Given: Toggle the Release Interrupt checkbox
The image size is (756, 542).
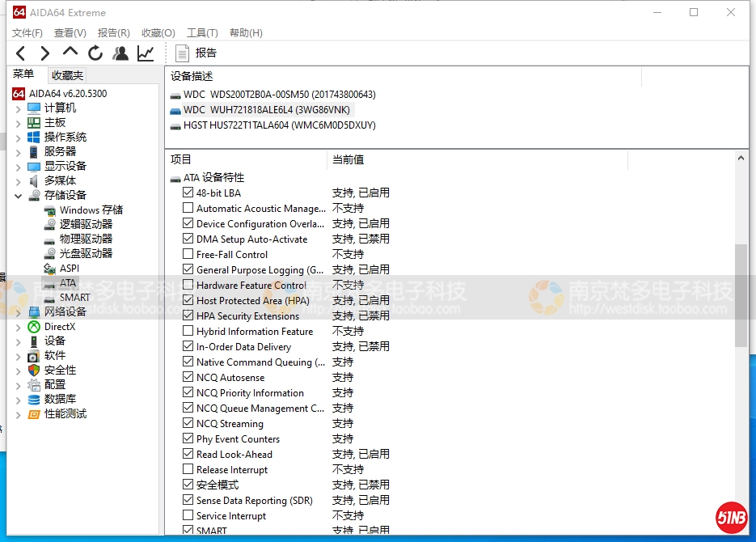Looking at the screenshot, I should (188, 469).
